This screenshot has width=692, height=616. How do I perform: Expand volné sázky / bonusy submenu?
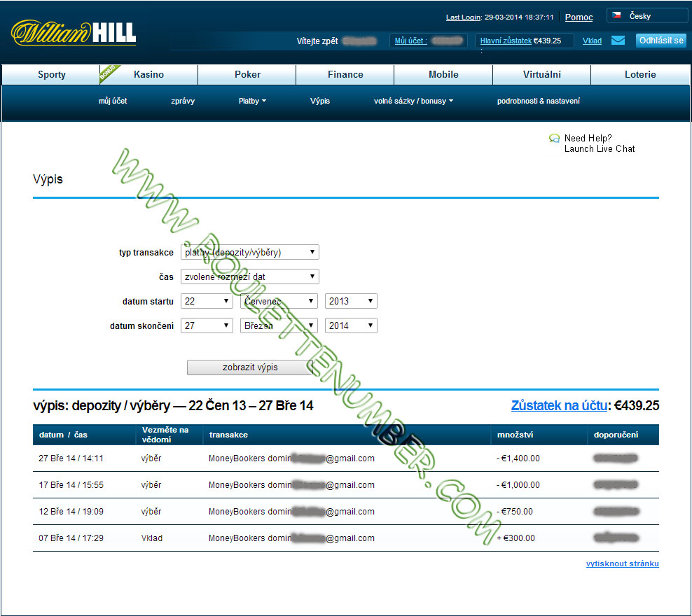413,101
